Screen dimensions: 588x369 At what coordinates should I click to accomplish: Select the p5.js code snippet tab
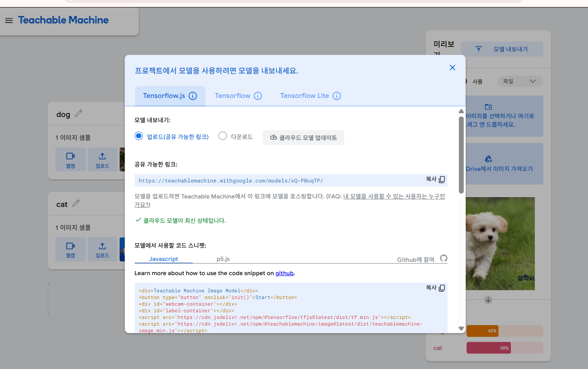coord(223,259)
